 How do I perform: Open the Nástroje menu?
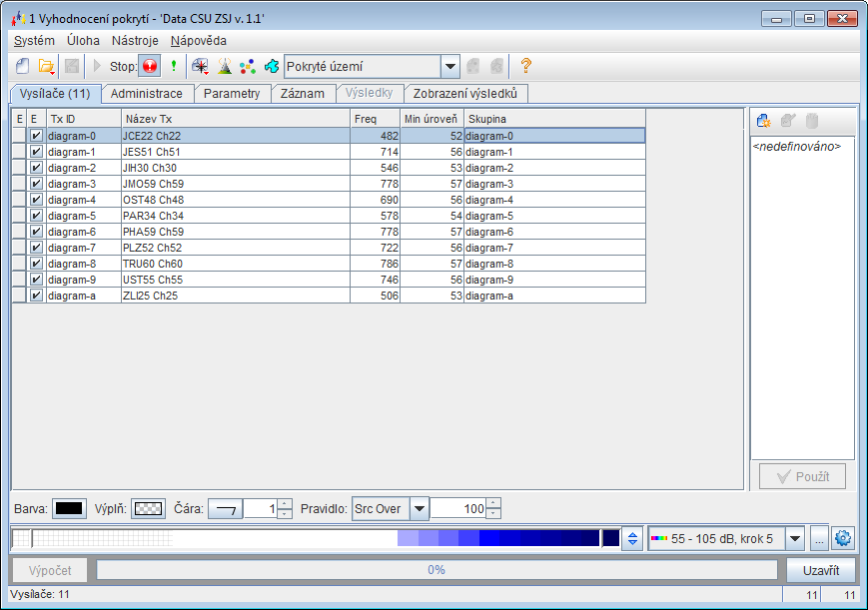click(x=135, y=41)
